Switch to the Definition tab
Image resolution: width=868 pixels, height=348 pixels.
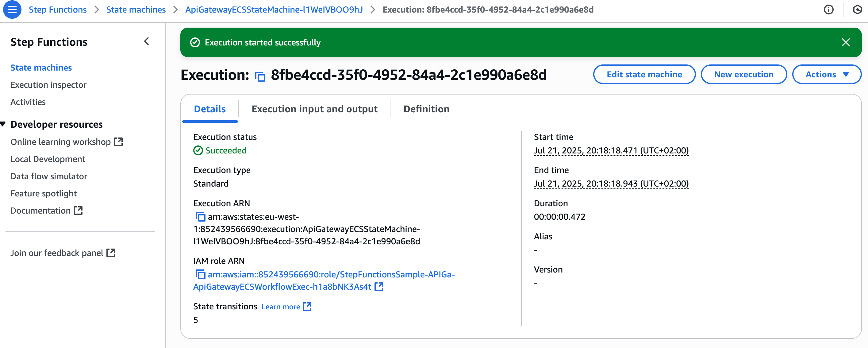[426, 109]
